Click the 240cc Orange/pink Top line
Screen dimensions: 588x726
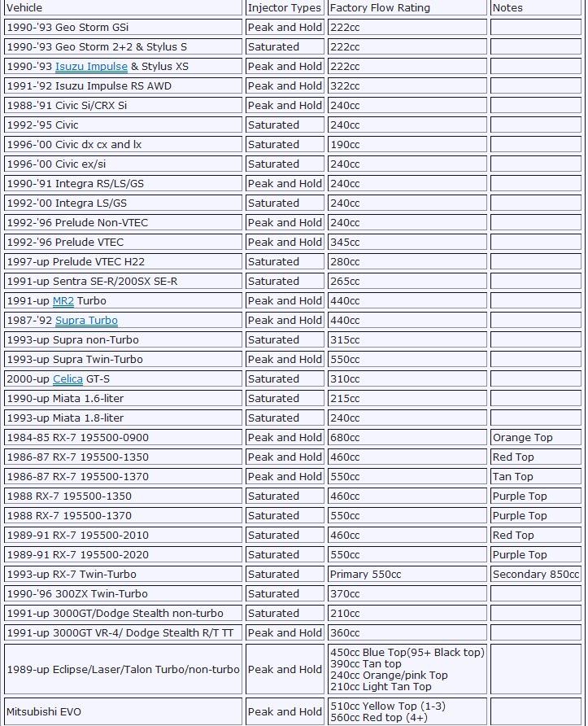[389, 675]
